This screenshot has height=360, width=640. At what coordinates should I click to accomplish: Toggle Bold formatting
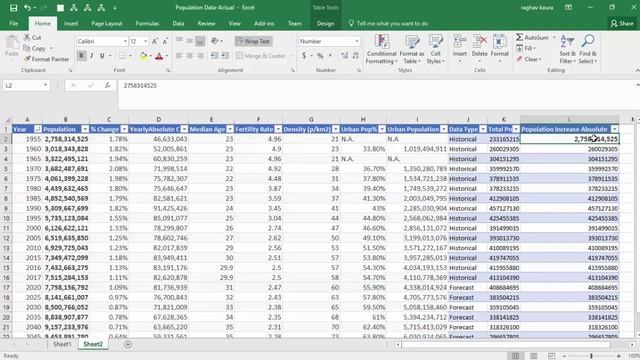coord(81,56)
